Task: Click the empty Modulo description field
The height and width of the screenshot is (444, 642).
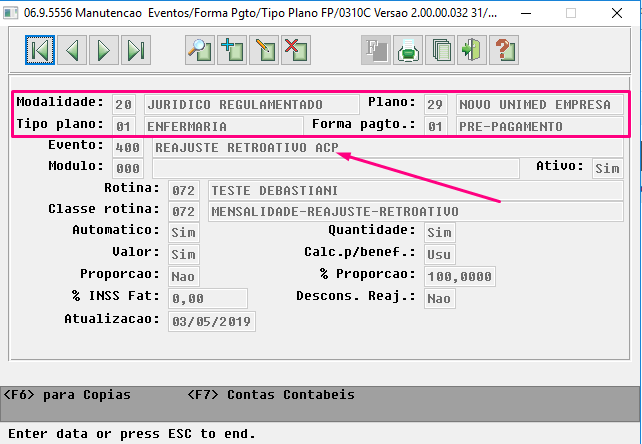Action: (336, 168)
